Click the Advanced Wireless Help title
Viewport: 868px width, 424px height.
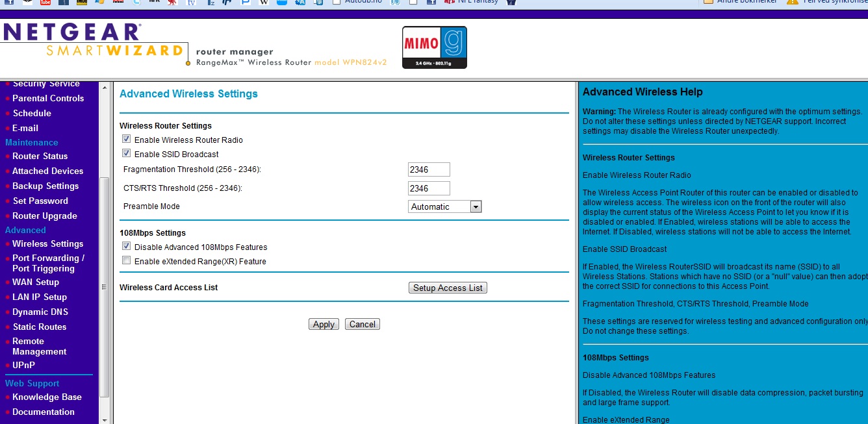click(643, 92)
